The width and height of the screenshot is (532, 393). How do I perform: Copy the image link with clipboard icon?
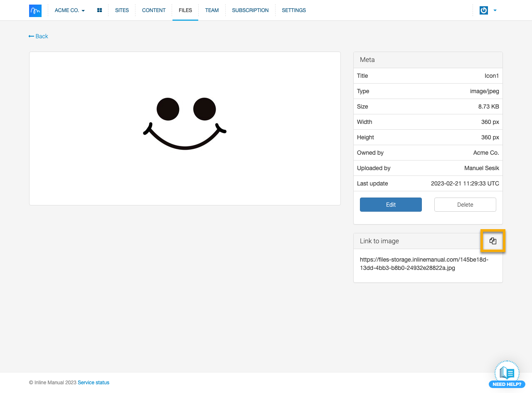coord(493,241)
